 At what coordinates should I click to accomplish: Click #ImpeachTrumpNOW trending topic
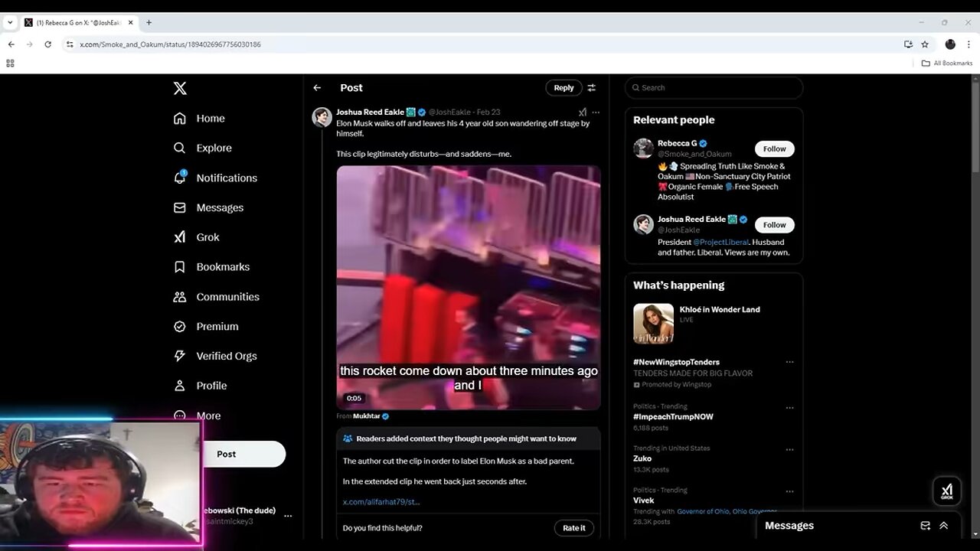pos(673,417)
